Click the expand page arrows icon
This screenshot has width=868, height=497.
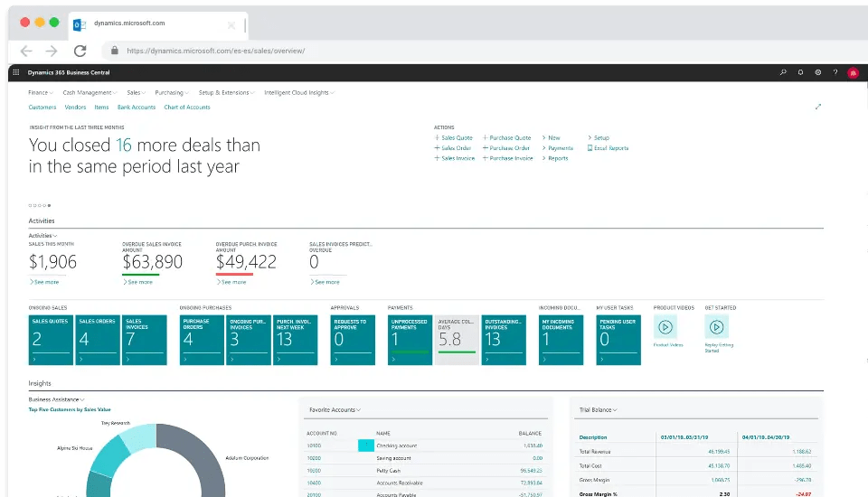(818, 107)
